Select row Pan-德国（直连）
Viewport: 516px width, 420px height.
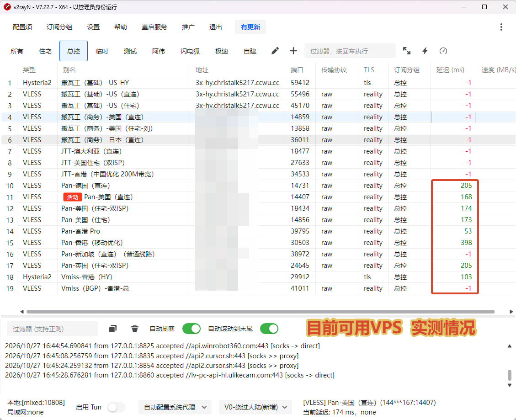pos(258,186)
